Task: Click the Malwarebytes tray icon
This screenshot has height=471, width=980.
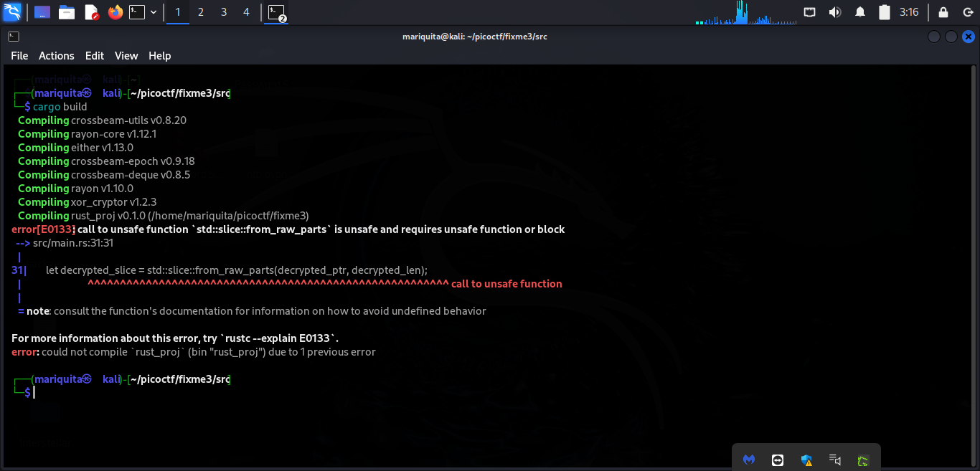Action: [749, 460]
